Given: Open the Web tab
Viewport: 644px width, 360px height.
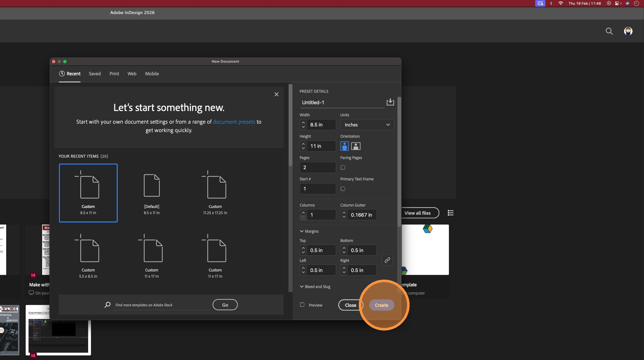Looking at the screenshot, I should tap(132, 74).
